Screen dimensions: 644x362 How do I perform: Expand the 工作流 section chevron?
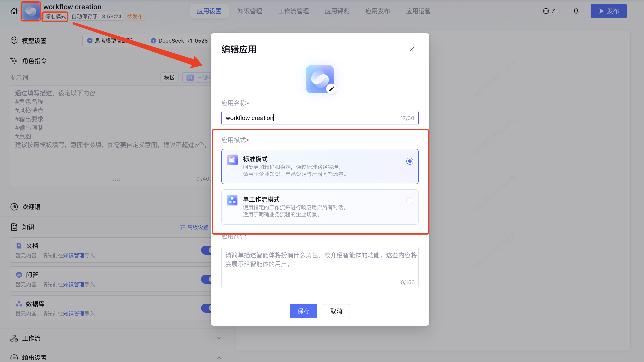[x=219, y=338]
